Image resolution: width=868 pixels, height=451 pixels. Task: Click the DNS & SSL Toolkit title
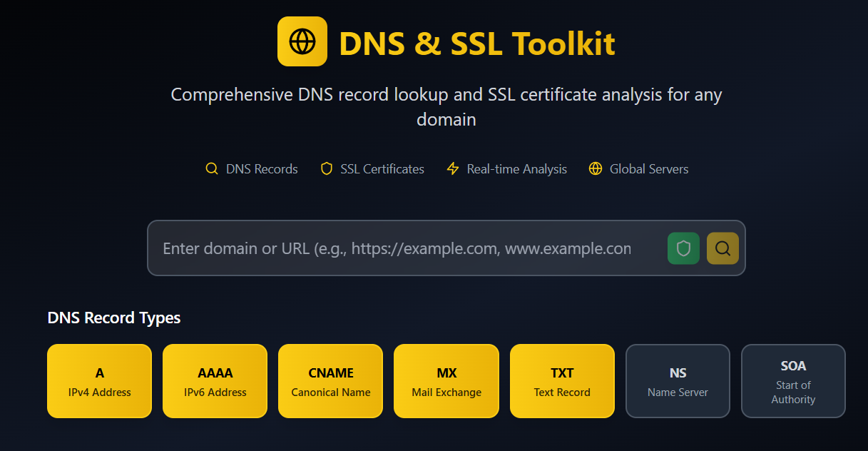click(476, 43)
